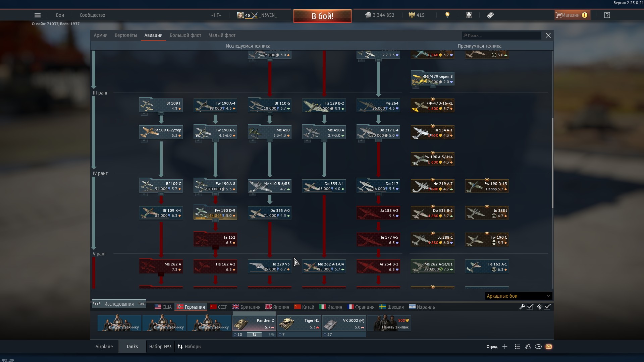Click the lightbulb hints icon
This screenshot has height=362, width=644.
447,15
